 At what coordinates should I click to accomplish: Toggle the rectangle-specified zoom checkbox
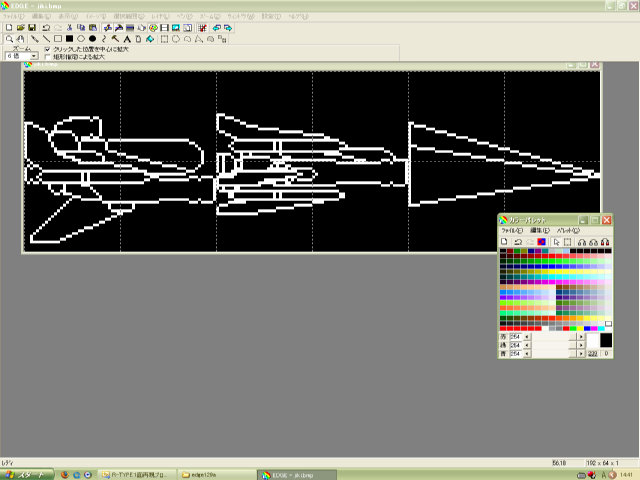point(47,57)
